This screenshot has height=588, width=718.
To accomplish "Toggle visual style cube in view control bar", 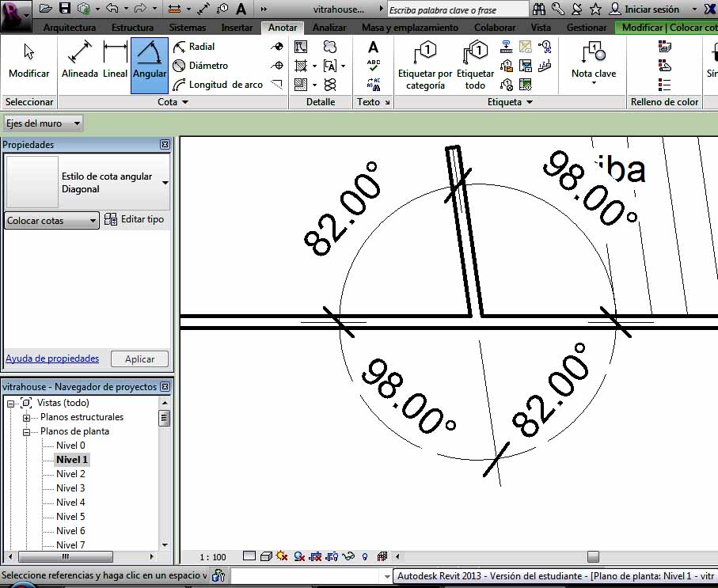I will tap(266, 556).
